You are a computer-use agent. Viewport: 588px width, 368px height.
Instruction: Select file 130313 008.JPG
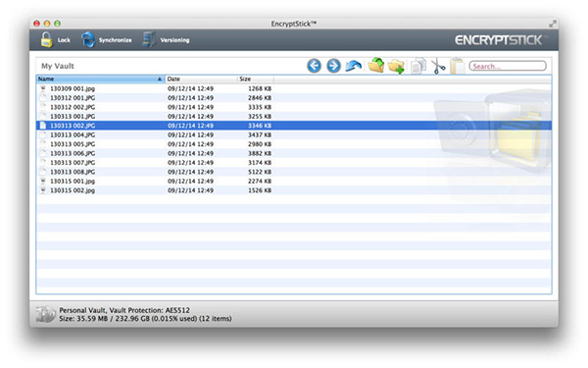[73, 172]
